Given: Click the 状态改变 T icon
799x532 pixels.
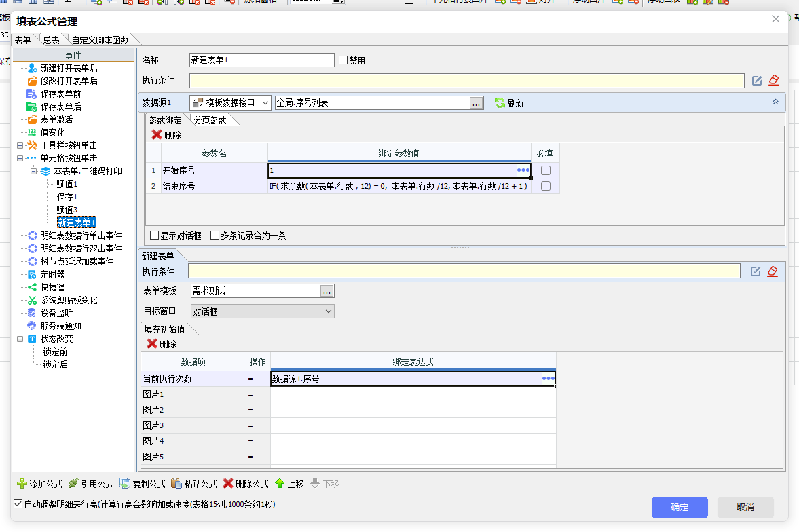Looking at the screenshot, I should click(32, 339).
